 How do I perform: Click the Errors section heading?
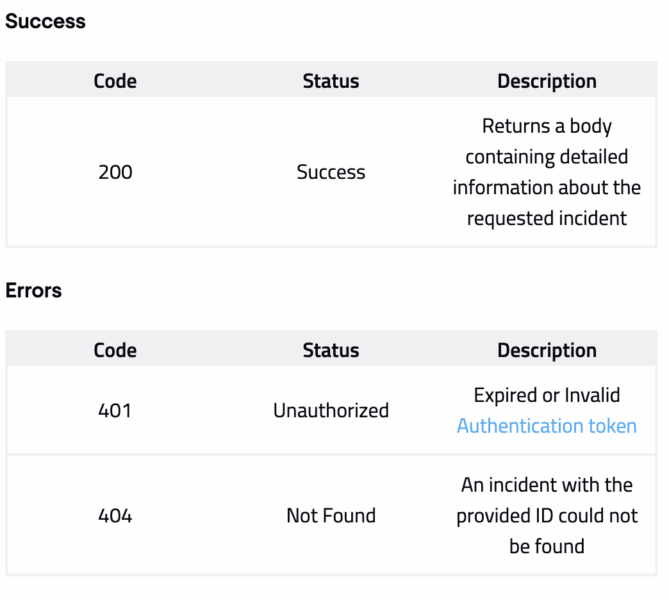[34, 291]
